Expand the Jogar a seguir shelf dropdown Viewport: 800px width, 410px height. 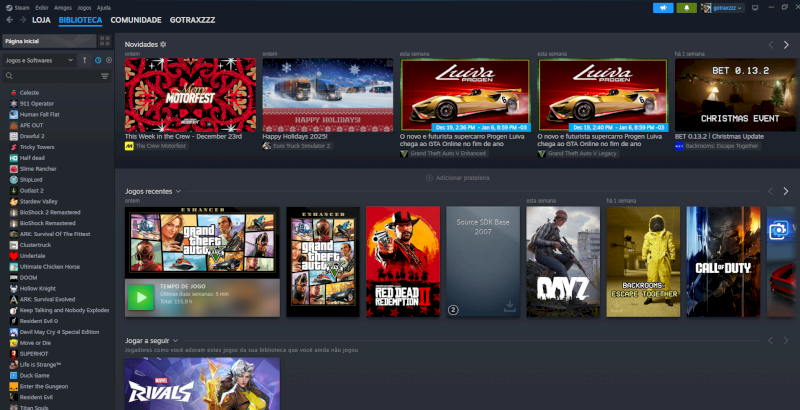175,341
